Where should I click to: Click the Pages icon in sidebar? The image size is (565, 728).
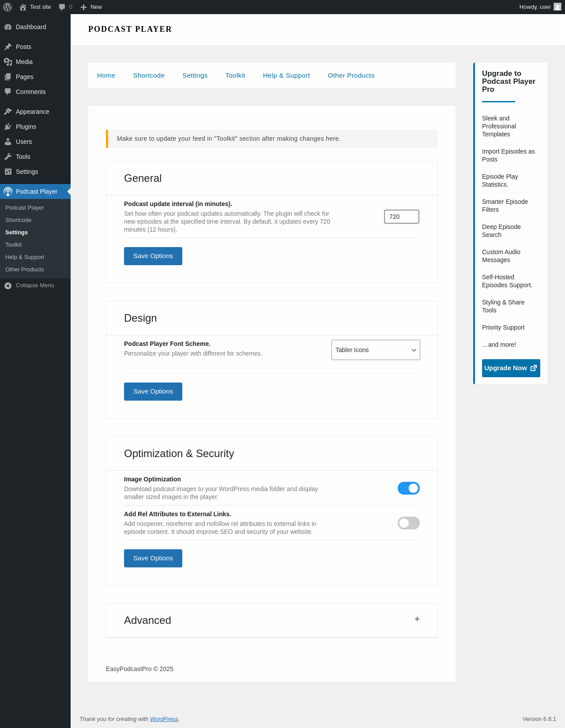[8, 77]
